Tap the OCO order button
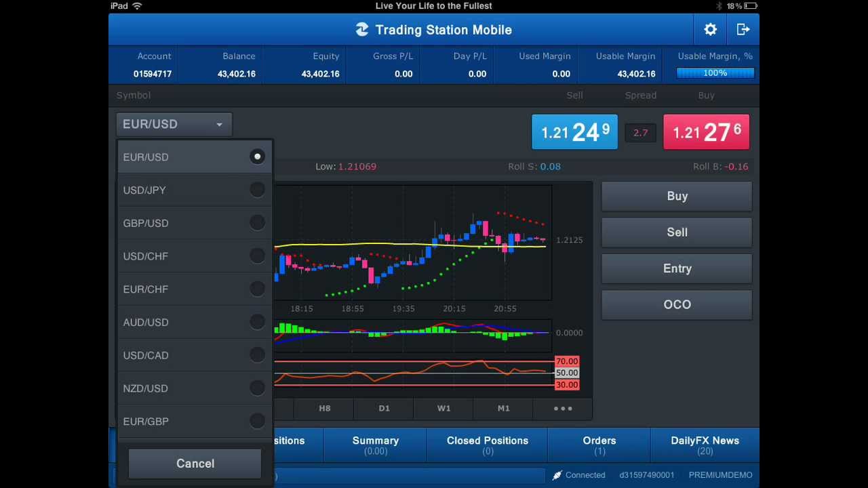 tap(677, 304)
